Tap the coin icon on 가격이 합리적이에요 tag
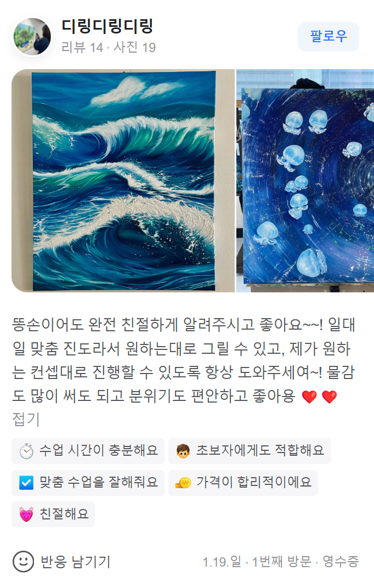This screenshot has height=588, width=374. coord(183,483)
